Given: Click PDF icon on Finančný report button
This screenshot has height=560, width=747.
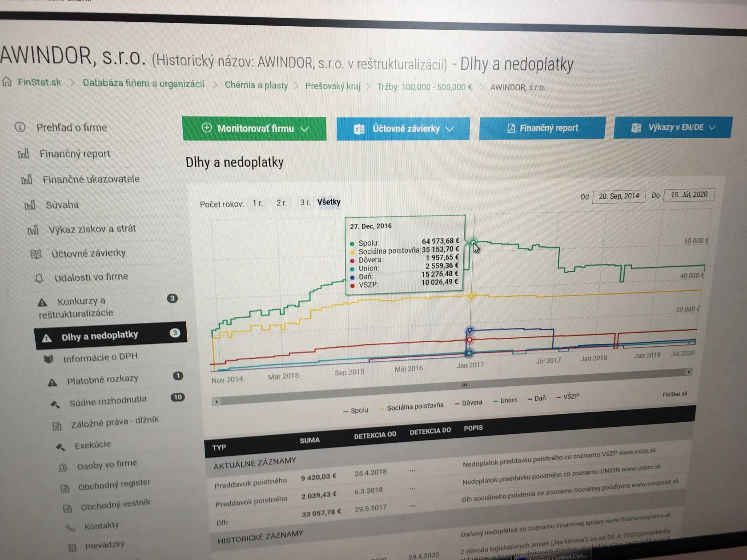Looking at the screenshot, I should pos(511,128).
